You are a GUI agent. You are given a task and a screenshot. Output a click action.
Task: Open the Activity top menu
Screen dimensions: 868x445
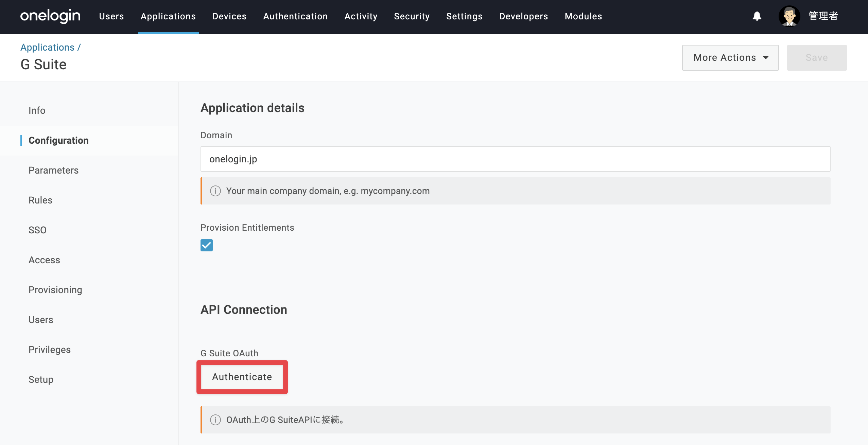361,16
